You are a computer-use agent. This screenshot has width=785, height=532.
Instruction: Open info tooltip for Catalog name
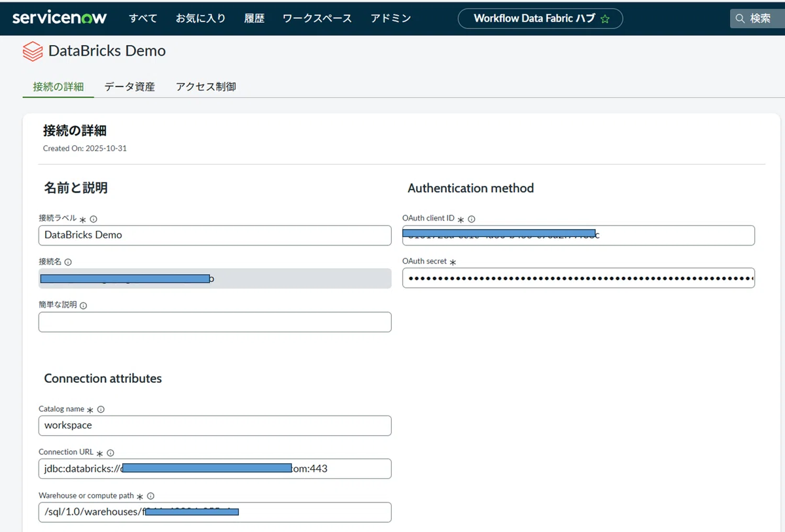[101, 409]
